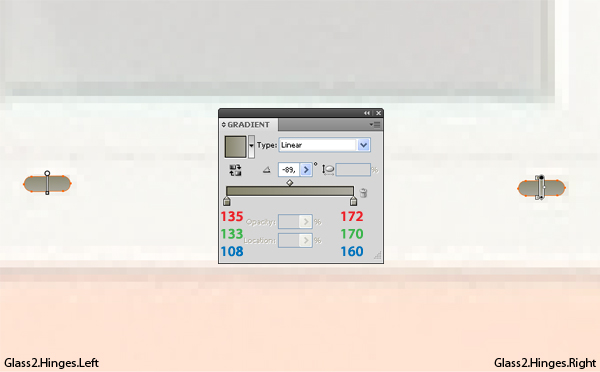Select the gradient midpoint diamond

coord(290,183)
